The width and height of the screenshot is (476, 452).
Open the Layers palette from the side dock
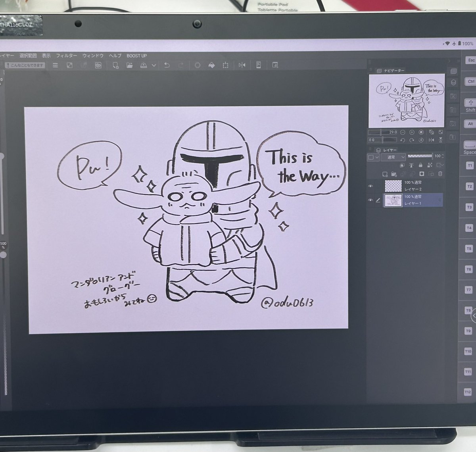[x=453, y=82]
